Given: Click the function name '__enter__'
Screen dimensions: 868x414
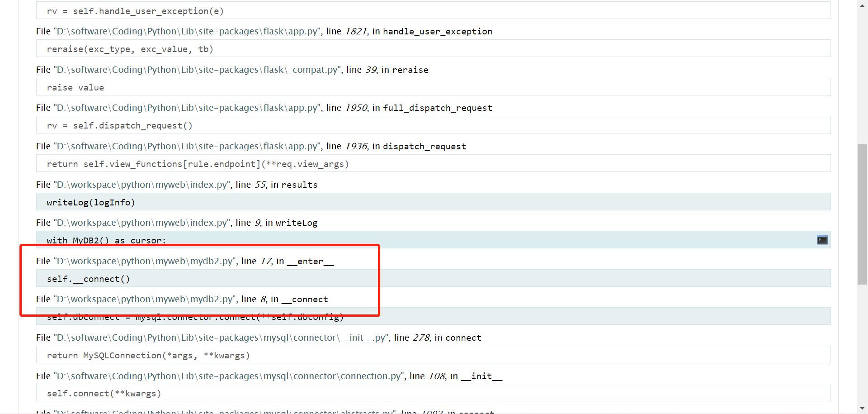Looking at the screenshot, I should [310, 261].
